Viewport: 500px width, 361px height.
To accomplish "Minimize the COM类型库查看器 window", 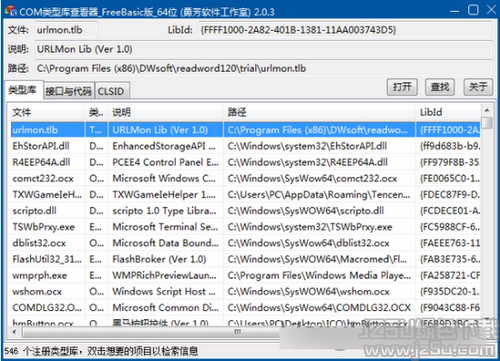I will tap(454, 11).
